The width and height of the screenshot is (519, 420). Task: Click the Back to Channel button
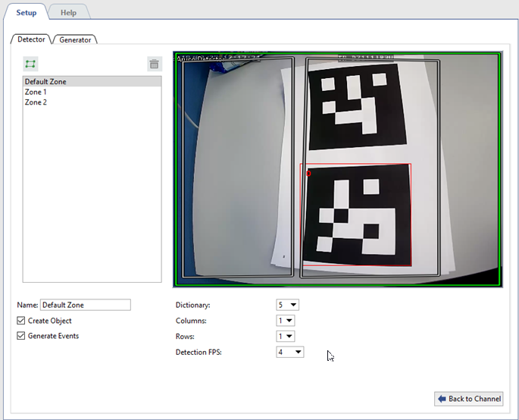468,399
